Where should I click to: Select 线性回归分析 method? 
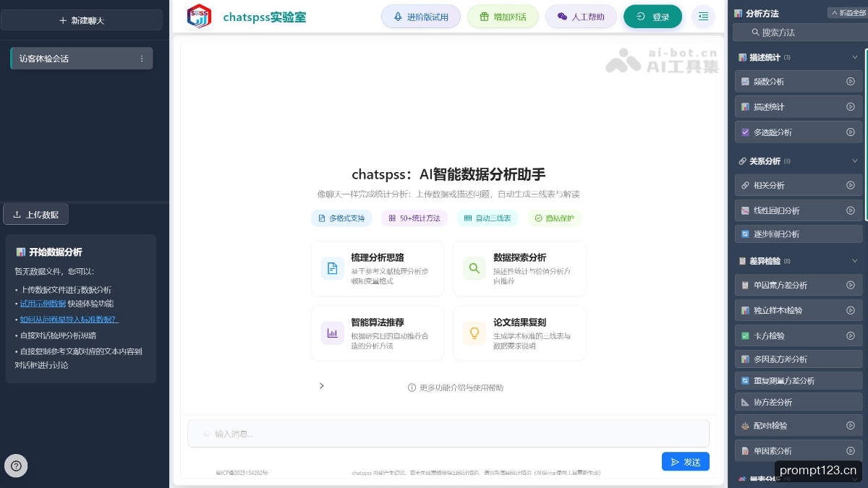coord(799,211)
